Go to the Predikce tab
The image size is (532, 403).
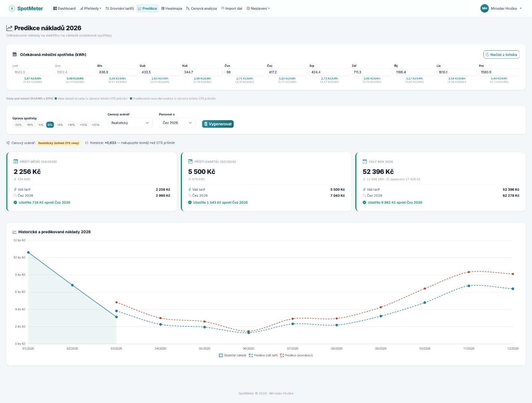point(147,8)
